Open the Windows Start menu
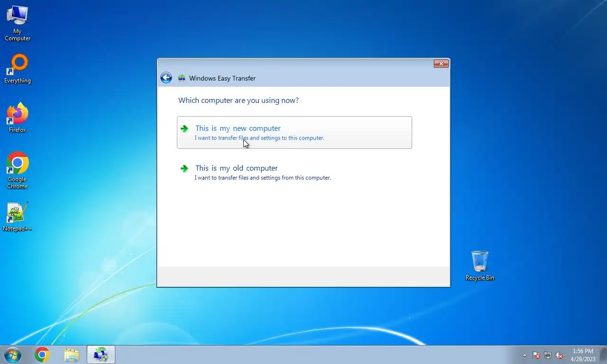 click(x=12, y=355)
